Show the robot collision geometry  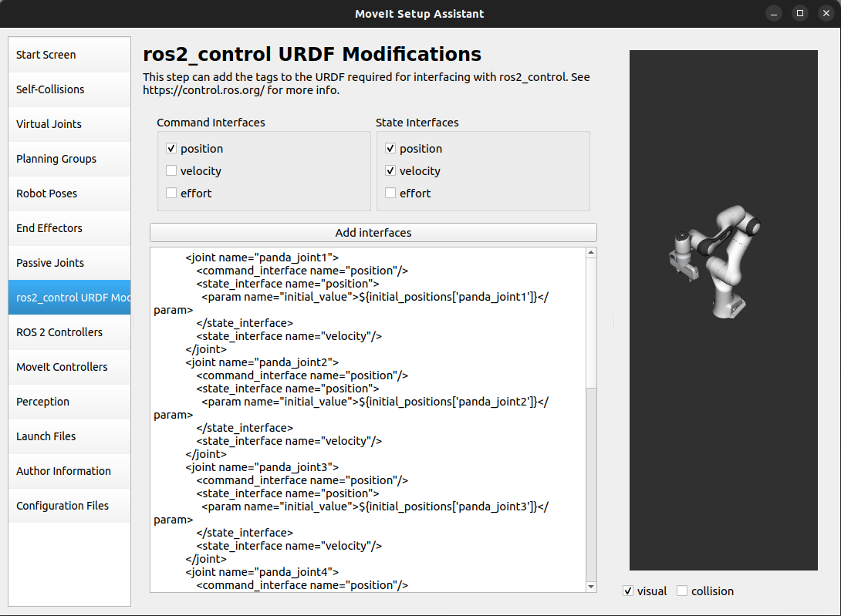point(682,590)
